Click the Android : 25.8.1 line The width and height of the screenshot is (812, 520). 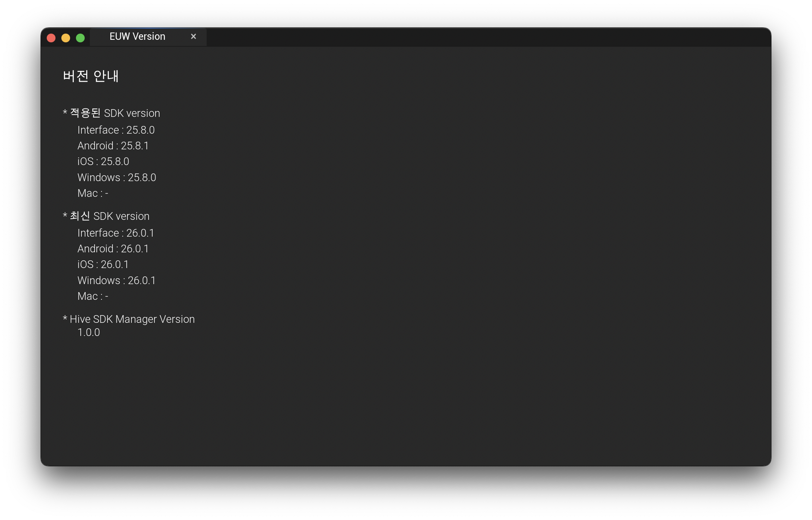(113, 146)
